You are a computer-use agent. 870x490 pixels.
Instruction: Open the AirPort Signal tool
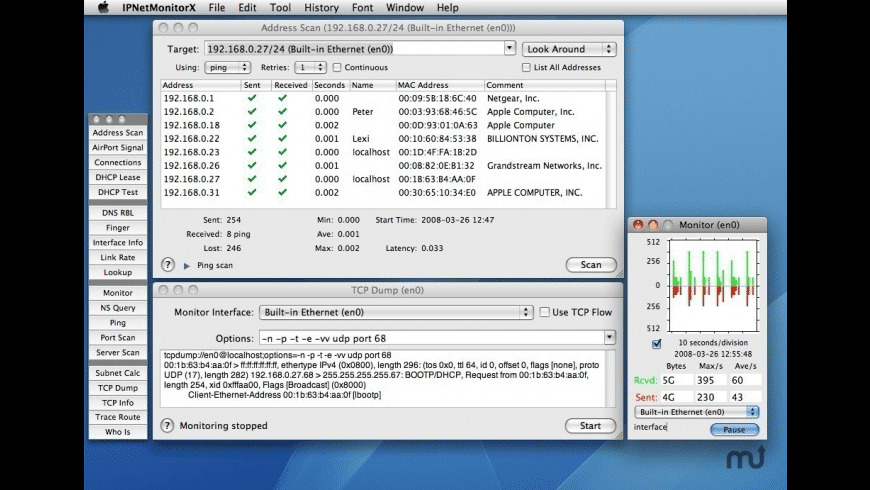coord(118,148)
